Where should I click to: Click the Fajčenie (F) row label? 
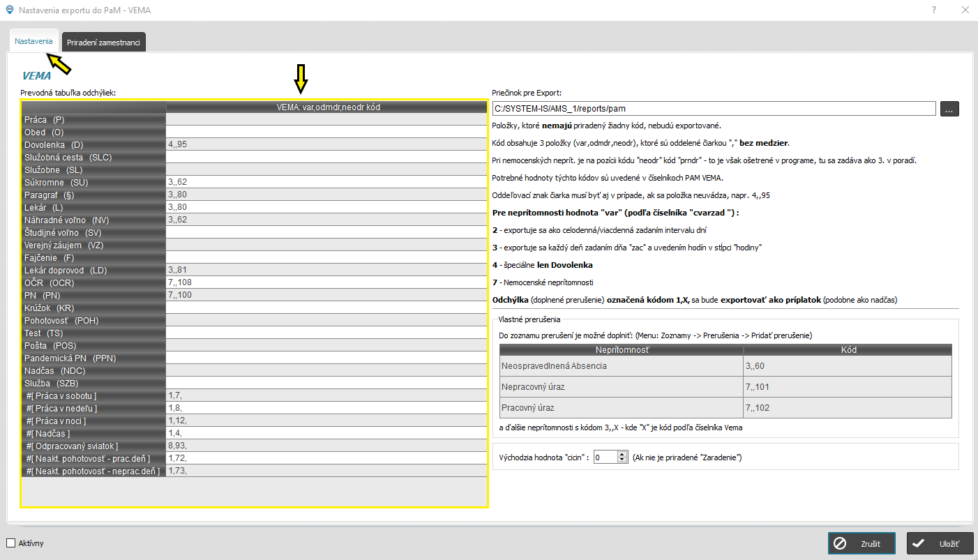[93, 257]
